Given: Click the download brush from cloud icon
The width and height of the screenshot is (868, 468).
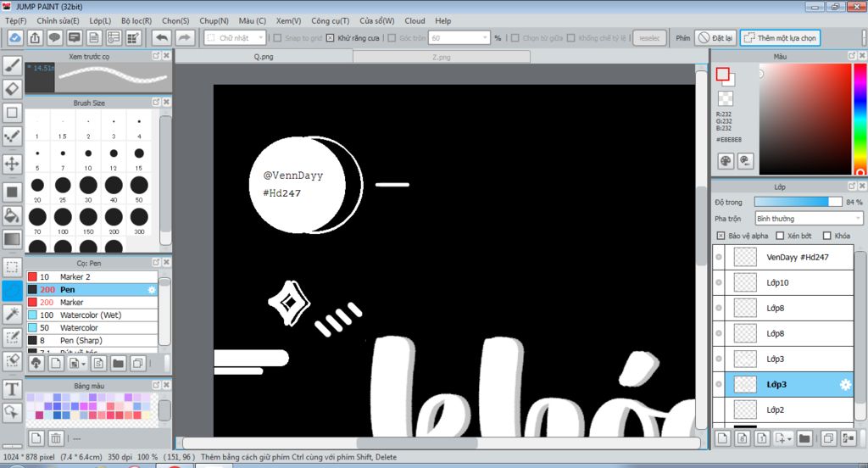Looking at the screenshot, I should coord(36,364).
